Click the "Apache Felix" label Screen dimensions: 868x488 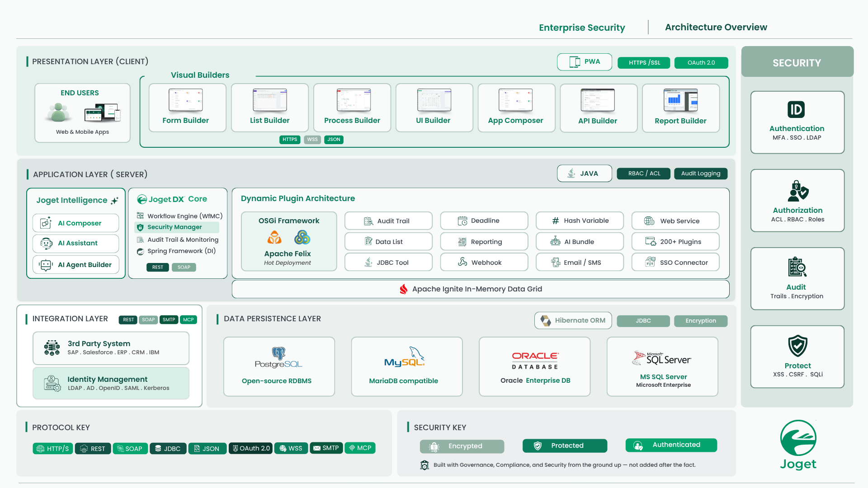[288, 254]
